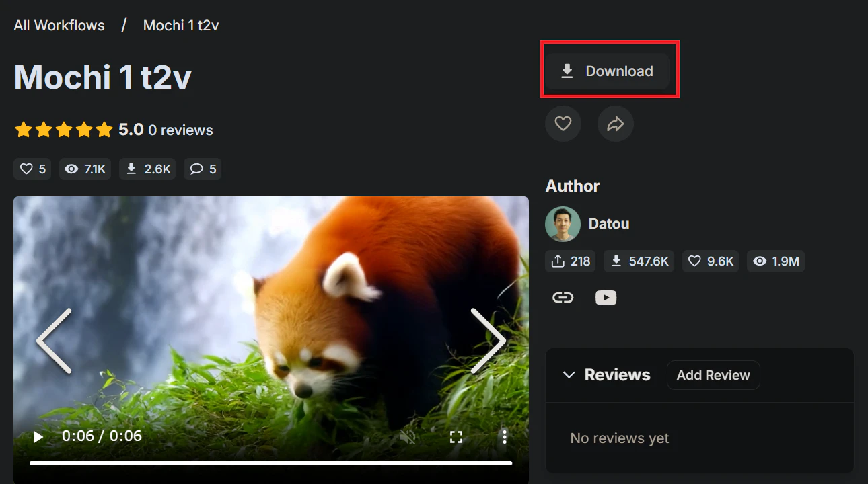
Task: Play the red panda video
Action: coord(38,437)
